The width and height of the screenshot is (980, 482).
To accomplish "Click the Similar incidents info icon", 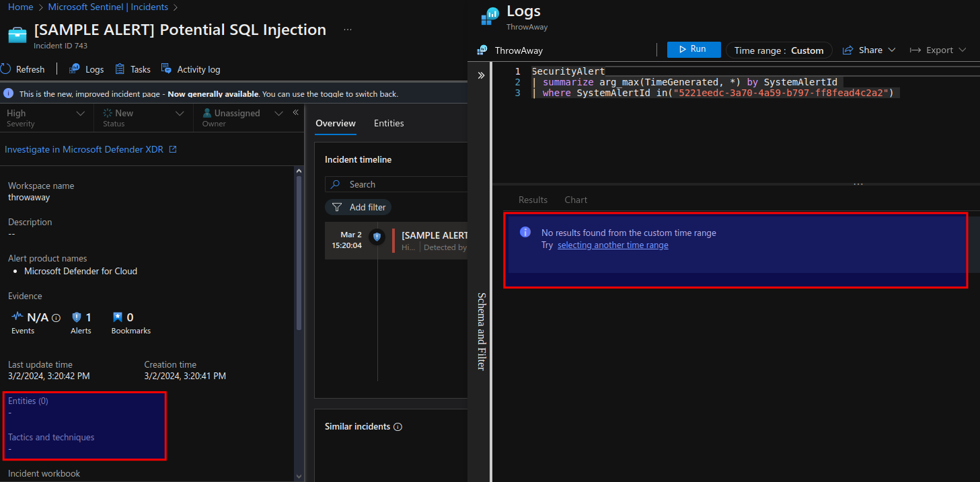I will [x=398, y=427].
